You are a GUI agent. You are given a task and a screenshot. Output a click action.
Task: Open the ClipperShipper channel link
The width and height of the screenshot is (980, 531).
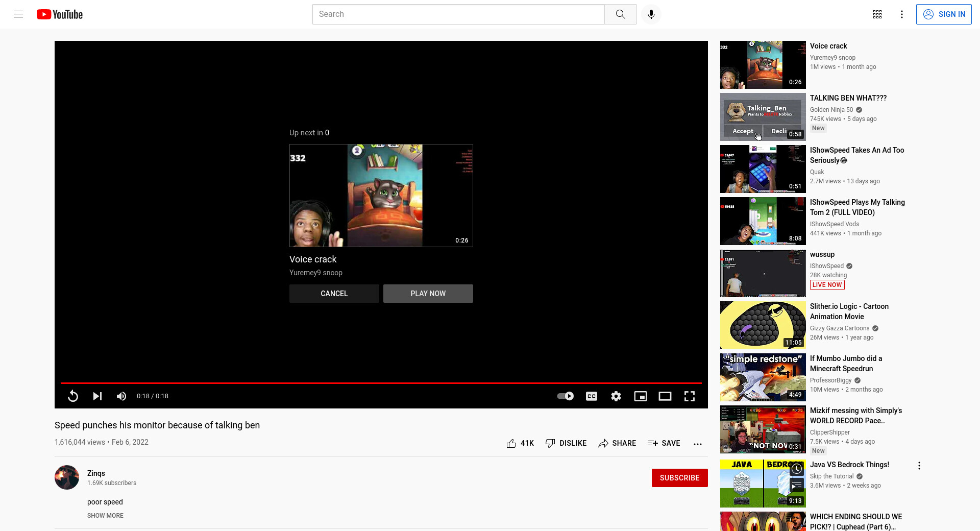pyautogui.click(x=830, y=432)
